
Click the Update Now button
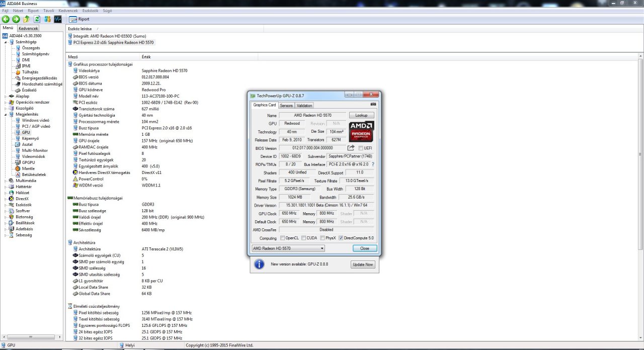coord(363,265)
